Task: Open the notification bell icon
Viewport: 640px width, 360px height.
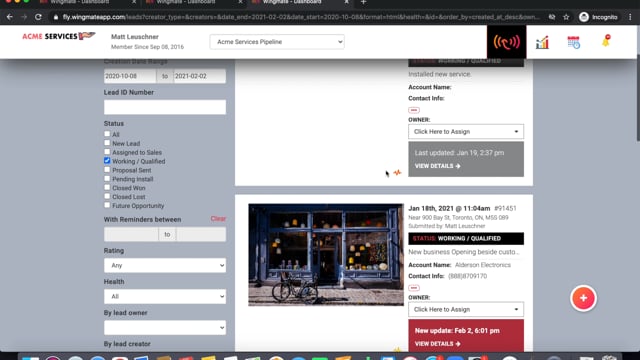Action: point(606,41)
